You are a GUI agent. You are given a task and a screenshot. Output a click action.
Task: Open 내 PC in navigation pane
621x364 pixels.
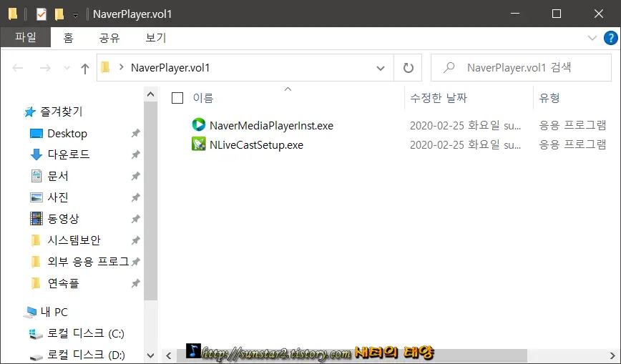pos(54,312)
